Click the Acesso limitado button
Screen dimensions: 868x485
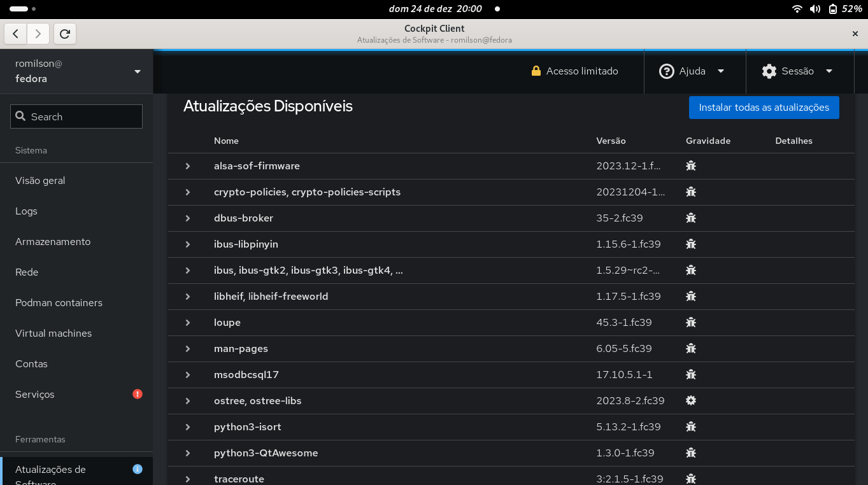point(575,71)
